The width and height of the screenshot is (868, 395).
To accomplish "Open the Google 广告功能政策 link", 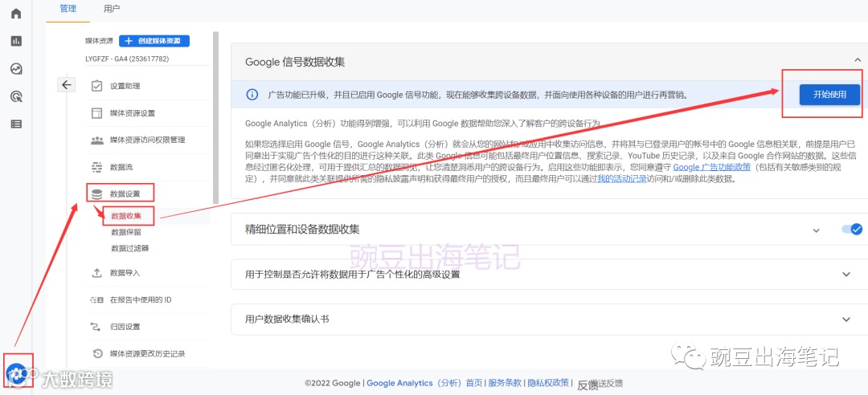I will pyautogui.click(x=711, y=168).
